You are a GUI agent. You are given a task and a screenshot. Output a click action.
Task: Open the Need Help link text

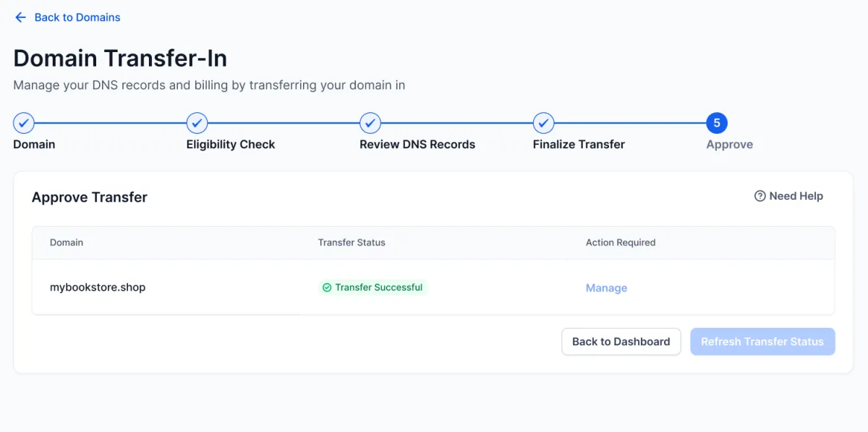point(796,196)
